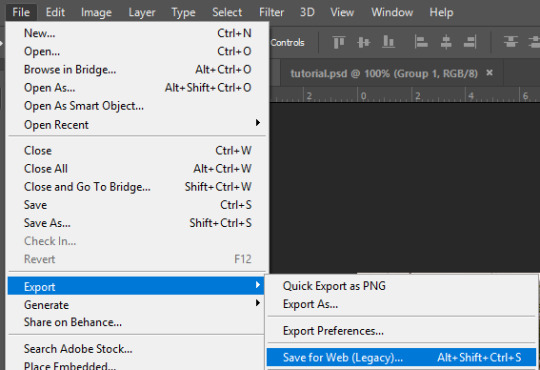Viewport: 540px width, 370px height.
Task: Choose Open... from the File menu
Action: 137,51
